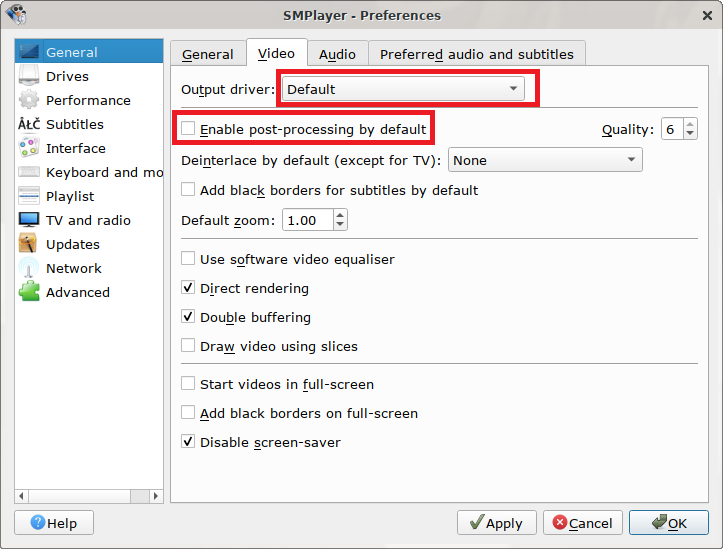The height and width of the screenshot is (549, 723).
Task: Increase the Quality value
Action: 690,124
